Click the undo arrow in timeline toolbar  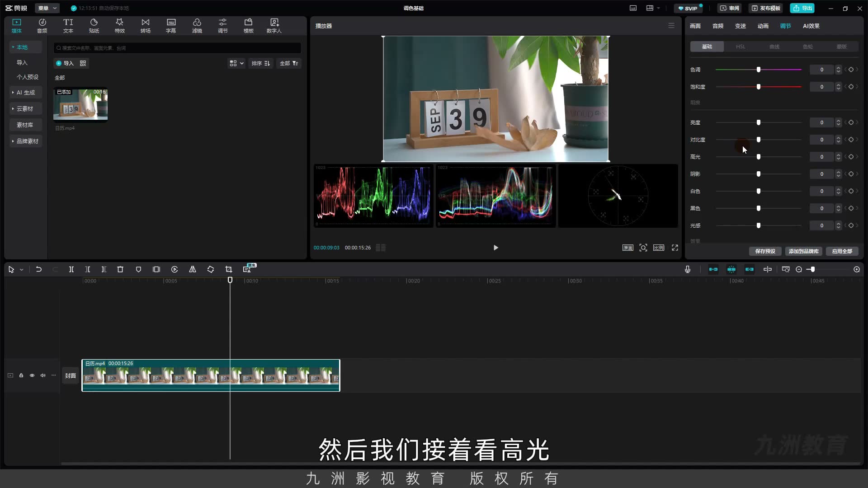click(39, 269)
